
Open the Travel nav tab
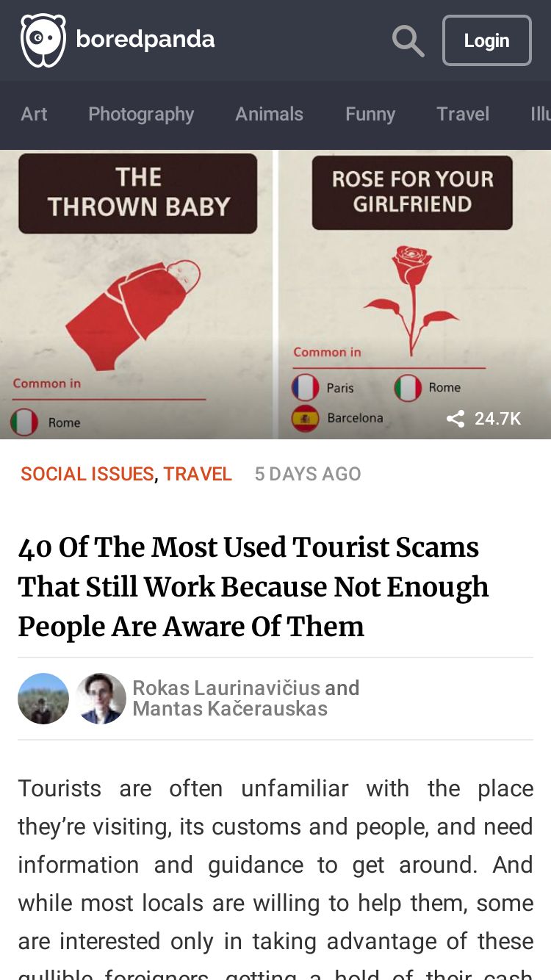pyautogui.click(x=463, y=114)
